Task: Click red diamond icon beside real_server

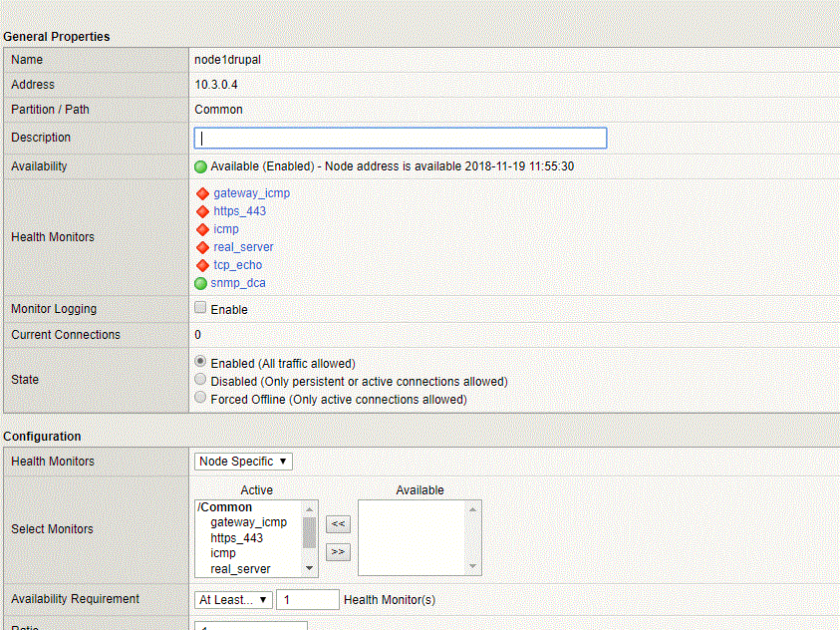Action: (202, 247)
